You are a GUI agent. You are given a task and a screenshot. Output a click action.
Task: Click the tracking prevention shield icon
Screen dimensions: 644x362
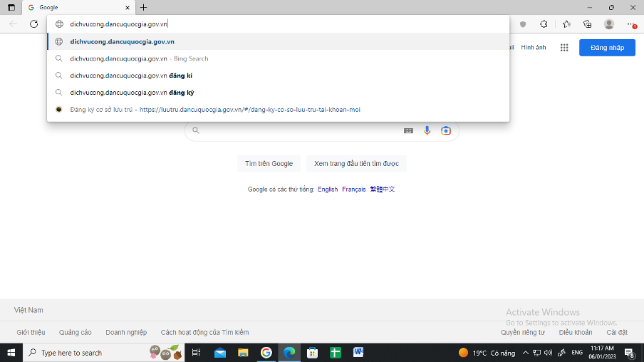click(x=523, y=24)
